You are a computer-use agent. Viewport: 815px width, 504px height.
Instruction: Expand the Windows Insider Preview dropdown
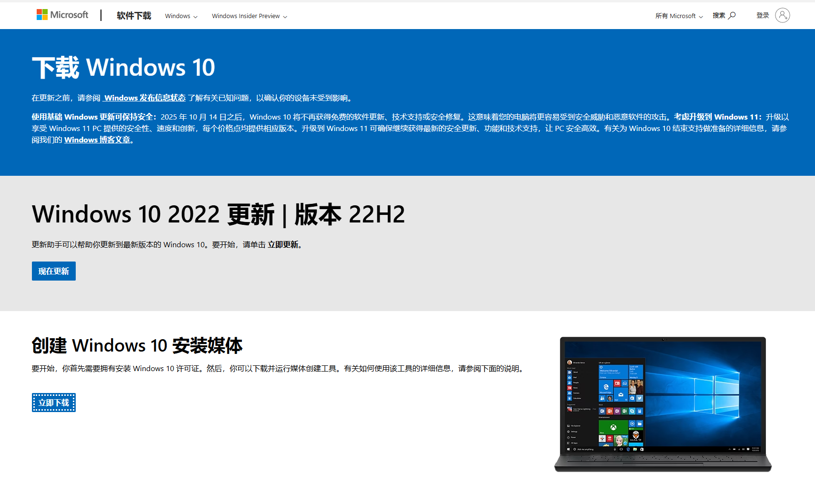coord(250,16)
